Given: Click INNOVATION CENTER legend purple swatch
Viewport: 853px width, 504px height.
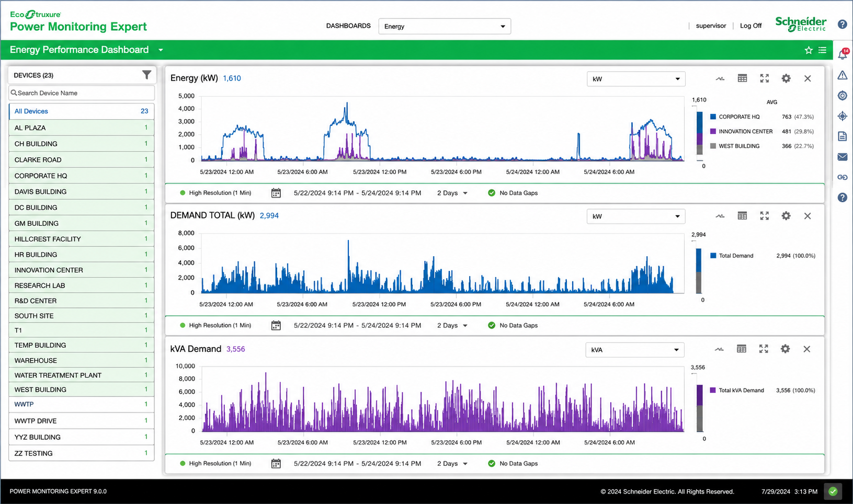Looking at the screenshot, I should (713, 131).
